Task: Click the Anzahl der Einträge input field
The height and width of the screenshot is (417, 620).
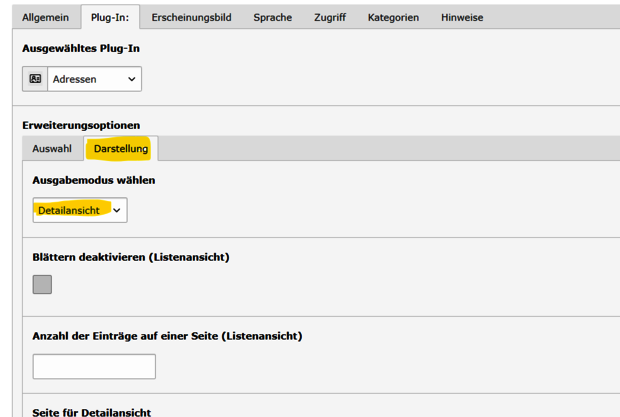Action: 94,366
